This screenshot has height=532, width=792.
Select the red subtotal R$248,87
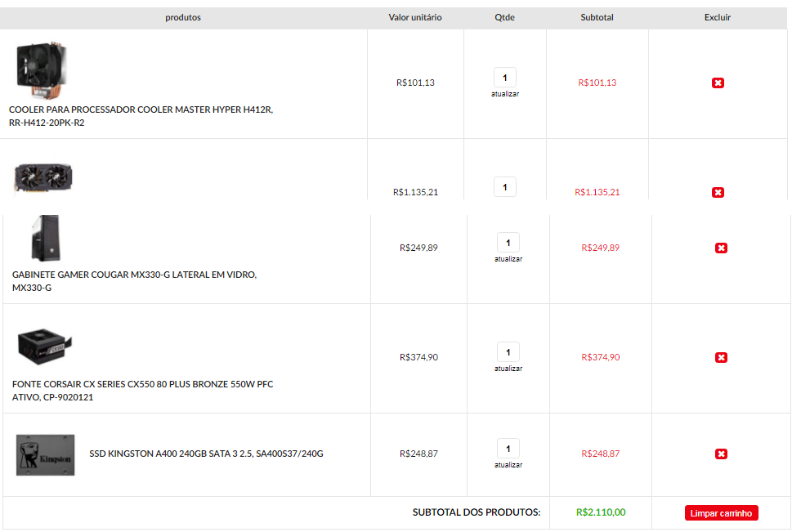tap(600, 454)
